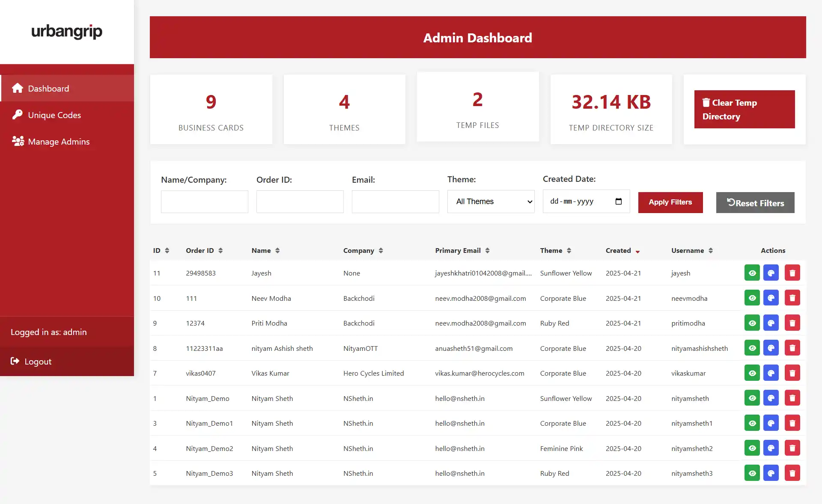This screenshot has width=822, height=504.
Task: Click in the Name/Company filter field
Action: click(204, 202)
